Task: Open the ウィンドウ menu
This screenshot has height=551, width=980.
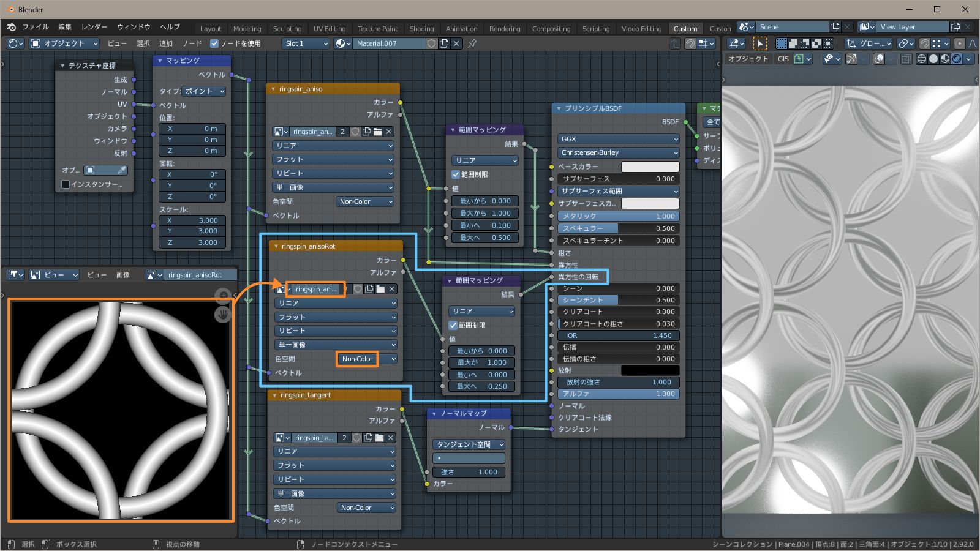Action: (134, 27)
